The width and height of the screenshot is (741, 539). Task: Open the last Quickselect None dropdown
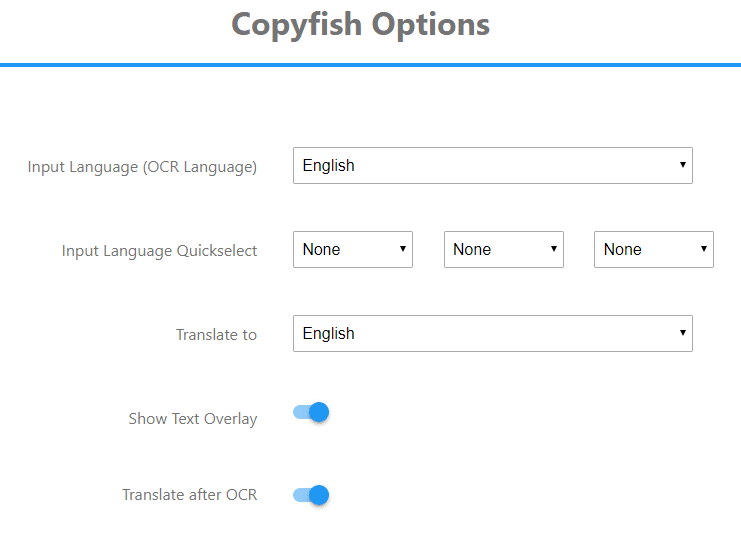(x=654, y=249)
